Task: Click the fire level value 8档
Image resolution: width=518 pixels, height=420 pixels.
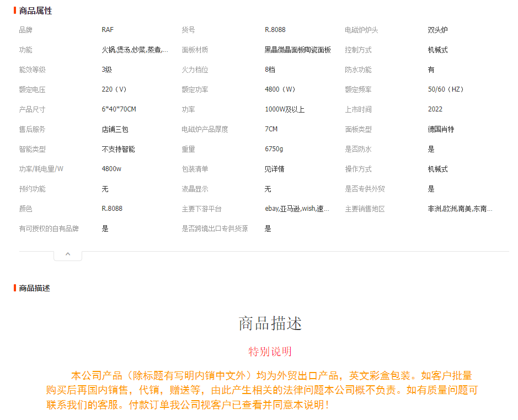Action: pos(270,70)
